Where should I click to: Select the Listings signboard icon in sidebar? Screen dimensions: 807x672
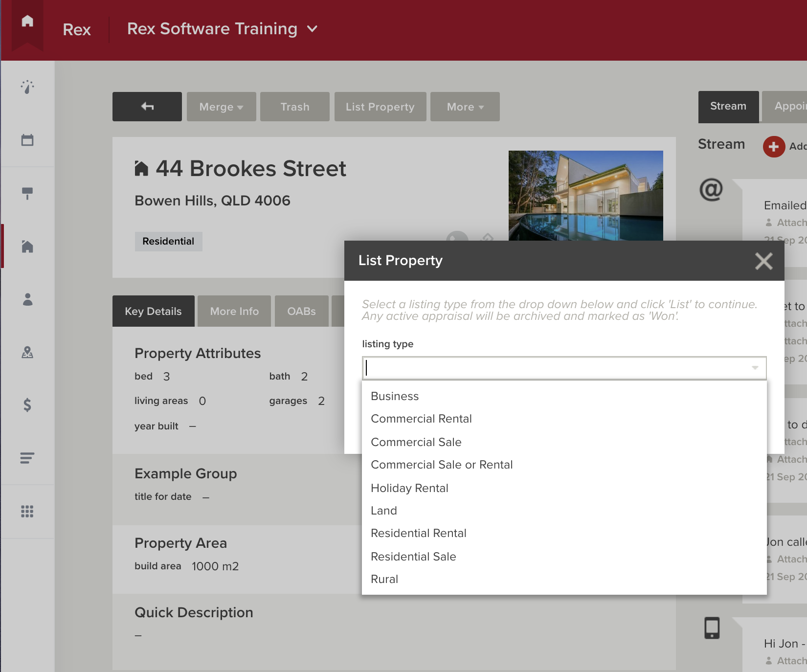pos(27,193)
